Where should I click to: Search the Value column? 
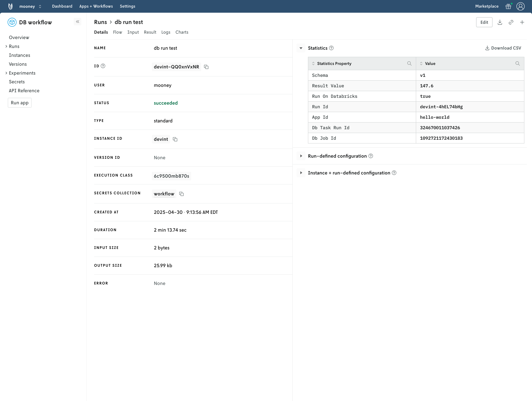click(518, 63)
